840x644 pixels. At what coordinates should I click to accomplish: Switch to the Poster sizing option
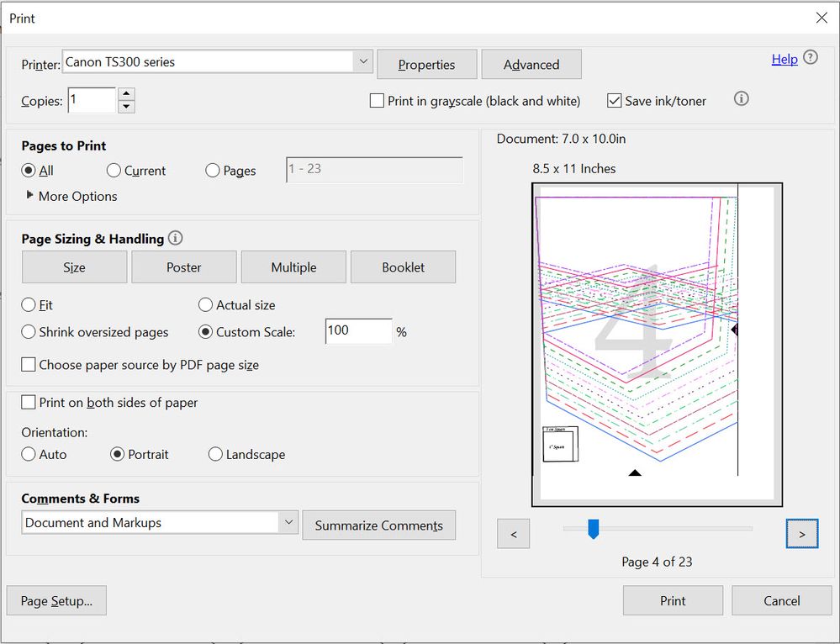pyautogui.click(x=183, y=267)
